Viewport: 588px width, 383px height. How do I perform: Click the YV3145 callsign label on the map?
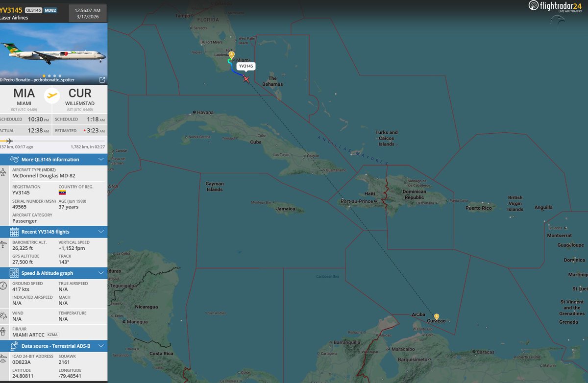(x=246, y=66)
